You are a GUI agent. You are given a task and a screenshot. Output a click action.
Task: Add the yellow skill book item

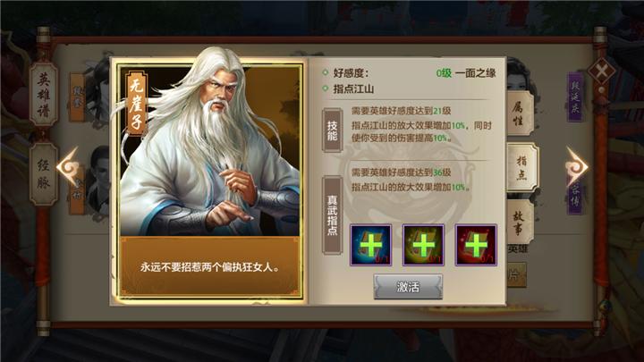click(x=423, y=245)
